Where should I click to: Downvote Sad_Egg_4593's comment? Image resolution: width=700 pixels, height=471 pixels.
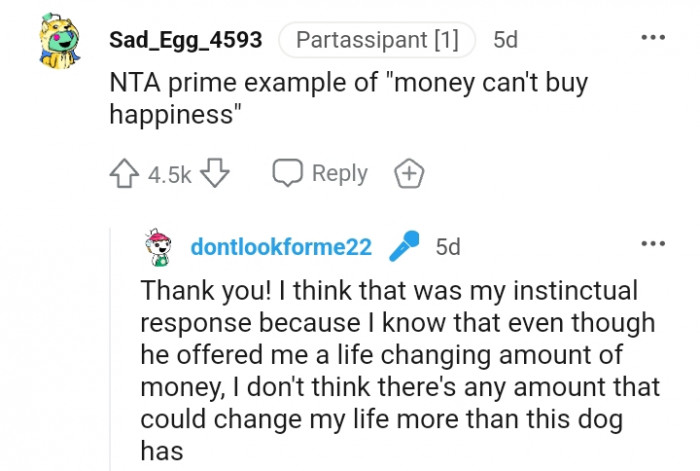coord(214,174)
